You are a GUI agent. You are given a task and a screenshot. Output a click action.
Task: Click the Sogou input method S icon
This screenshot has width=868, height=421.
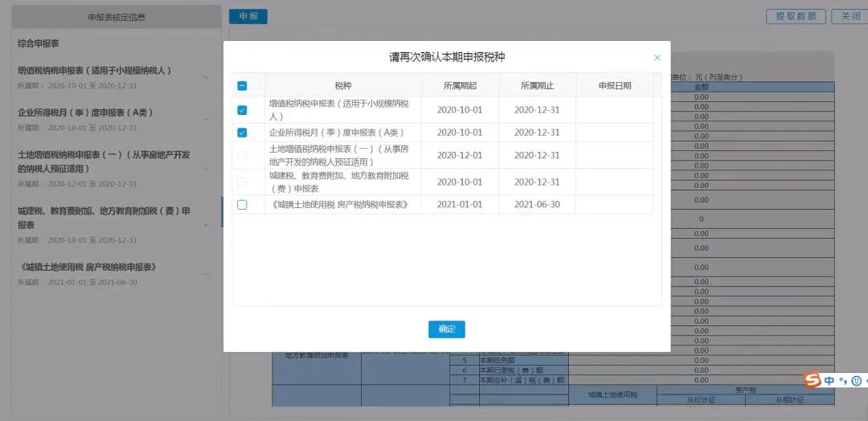812,380
